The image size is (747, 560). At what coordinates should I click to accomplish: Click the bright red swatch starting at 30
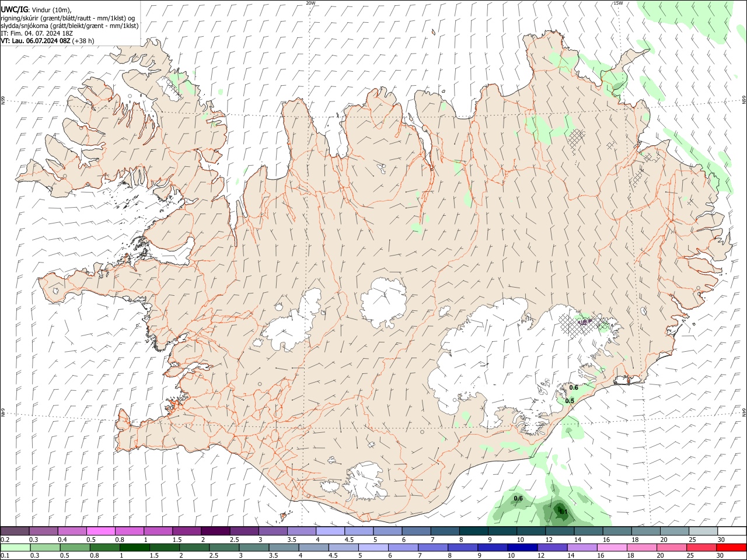click(x=731, y=548)
